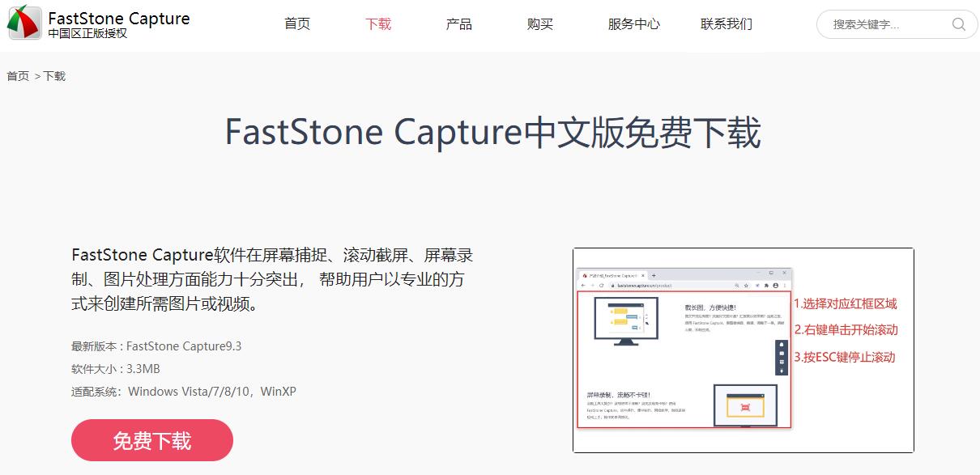
Task: Open the 下载 navigation menu item
Action: pos(378,24)
